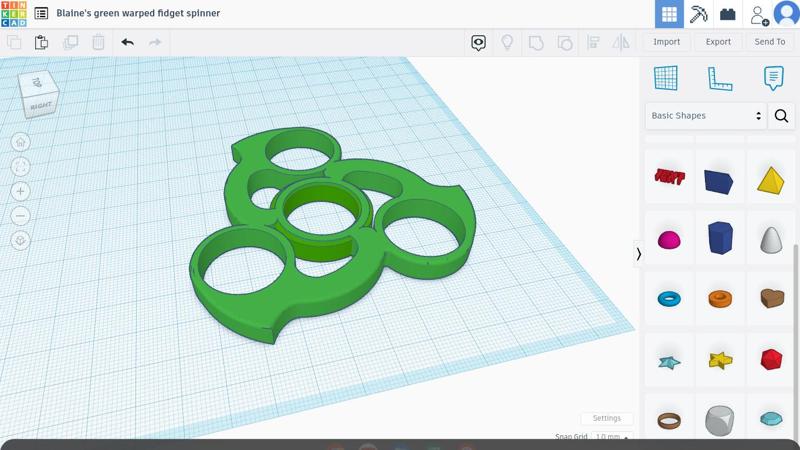This screenshot has height=450, width=800.
Task: Toggle the notes visibility icon
Action: 479,42
